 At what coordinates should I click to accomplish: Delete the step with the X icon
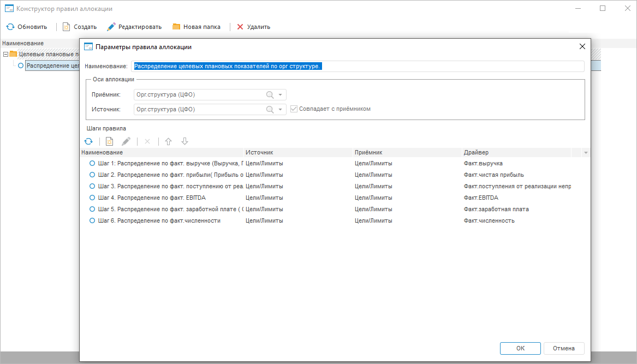coord(147,141)
